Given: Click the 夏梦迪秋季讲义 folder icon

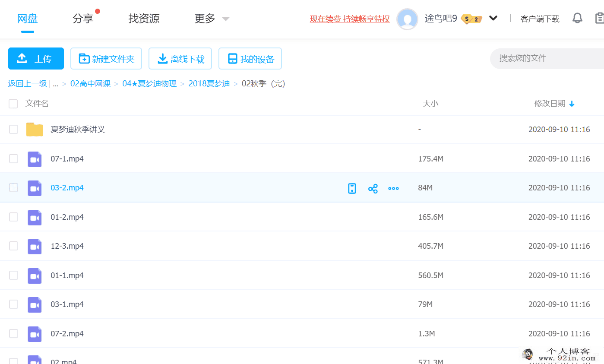Looking at the screenshot, I should (x=35, y=130).
